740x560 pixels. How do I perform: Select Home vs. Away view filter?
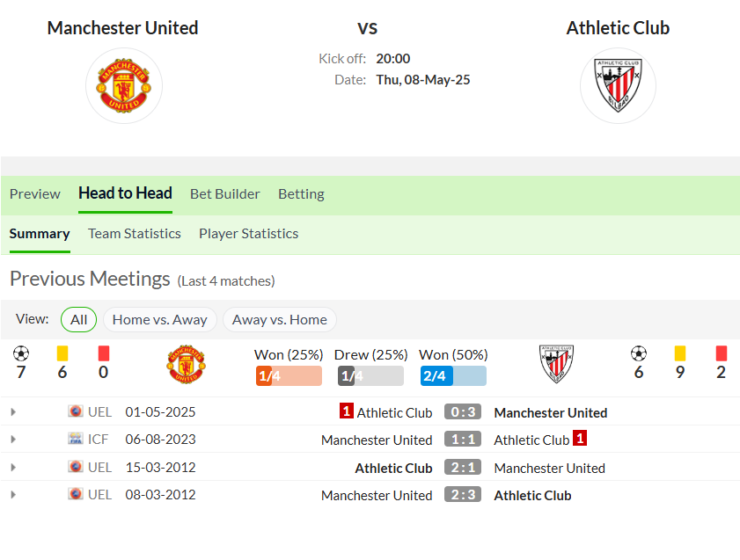(159, 320)
